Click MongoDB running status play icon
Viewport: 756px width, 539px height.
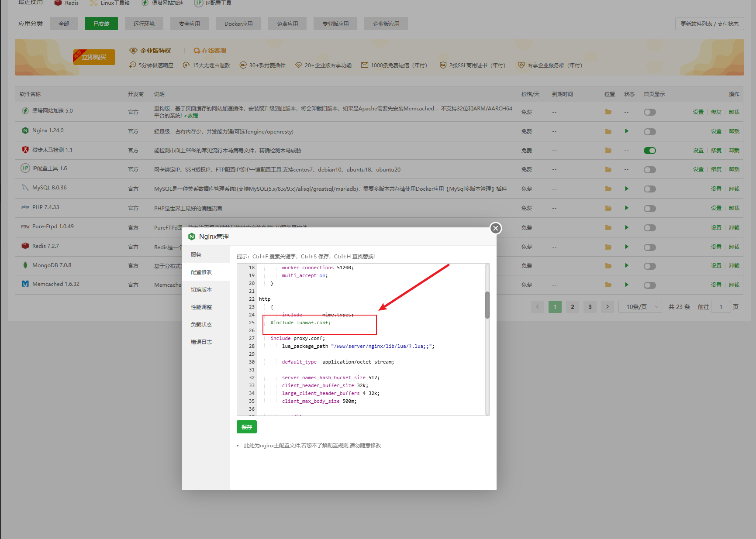627,266
